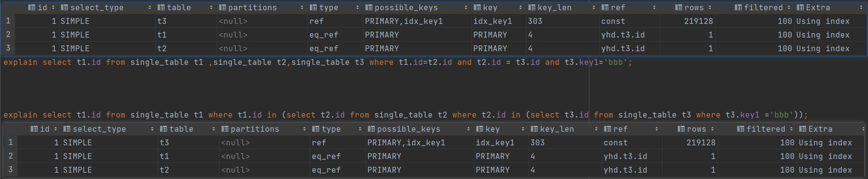Click the column icon beside partitions in the lower grid

225,129
